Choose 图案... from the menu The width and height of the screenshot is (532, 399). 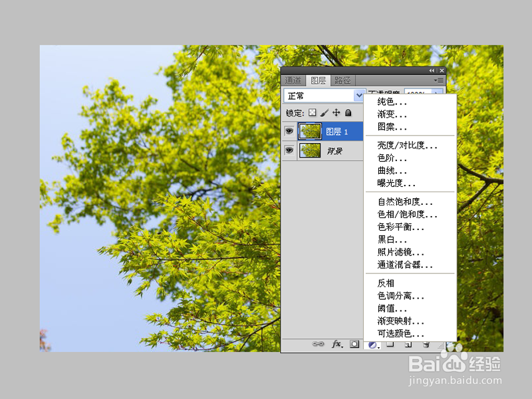click(392, 126)
